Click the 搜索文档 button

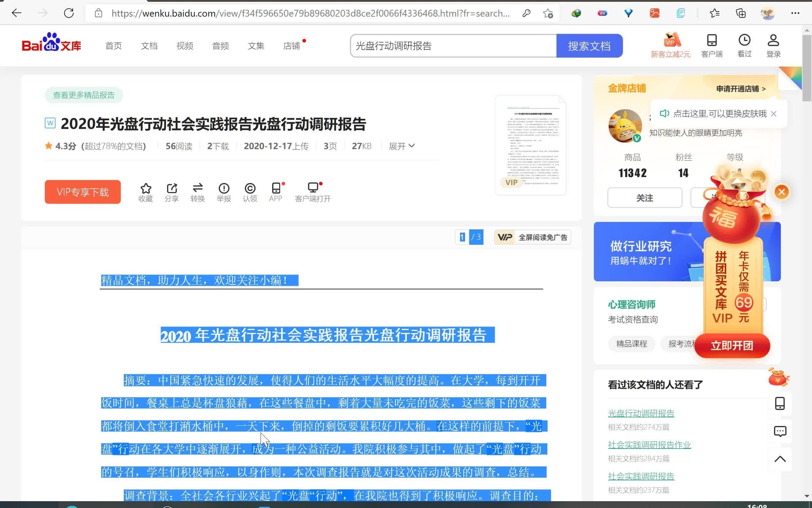tap(589, 46)
